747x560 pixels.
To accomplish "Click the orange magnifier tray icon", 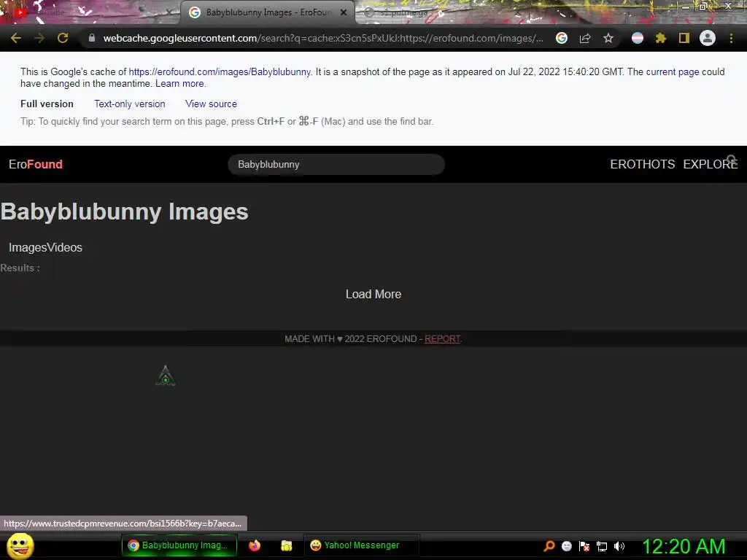I will (x=549, y=545).
